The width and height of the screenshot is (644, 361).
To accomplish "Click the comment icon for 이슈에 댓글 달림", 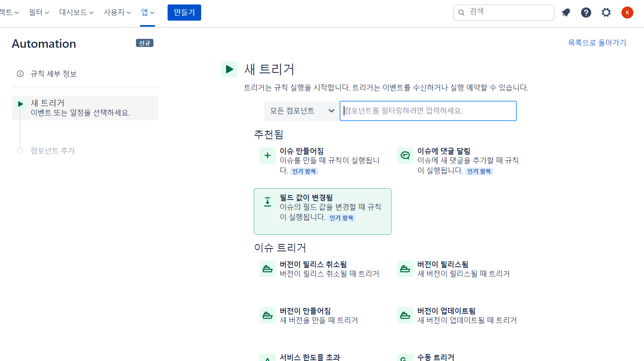I will (405, 155).
